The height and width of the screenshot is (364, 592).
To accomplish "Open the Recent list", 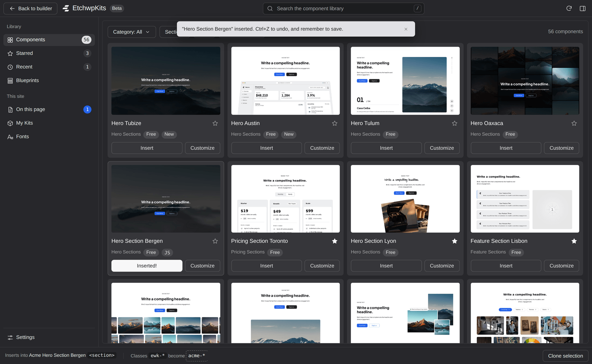I will tap(49, 67).
